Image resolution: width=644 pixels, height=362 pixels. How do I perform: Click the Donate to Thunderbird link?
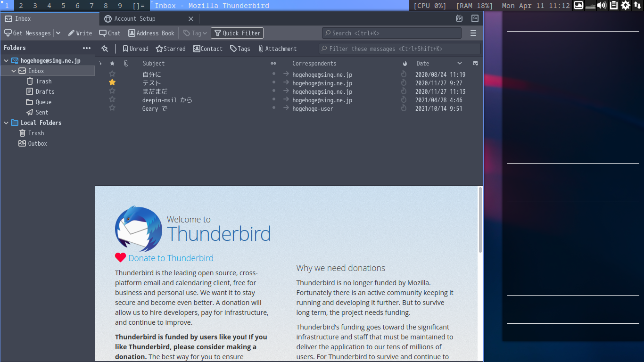pos(171,258)
